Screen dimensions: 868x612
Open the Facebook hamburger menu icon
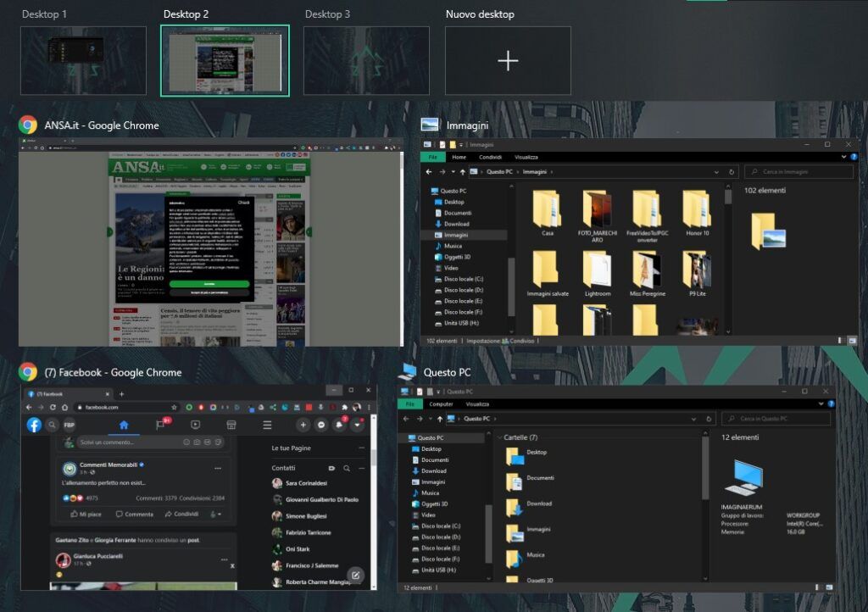click(x=267, y=425)
